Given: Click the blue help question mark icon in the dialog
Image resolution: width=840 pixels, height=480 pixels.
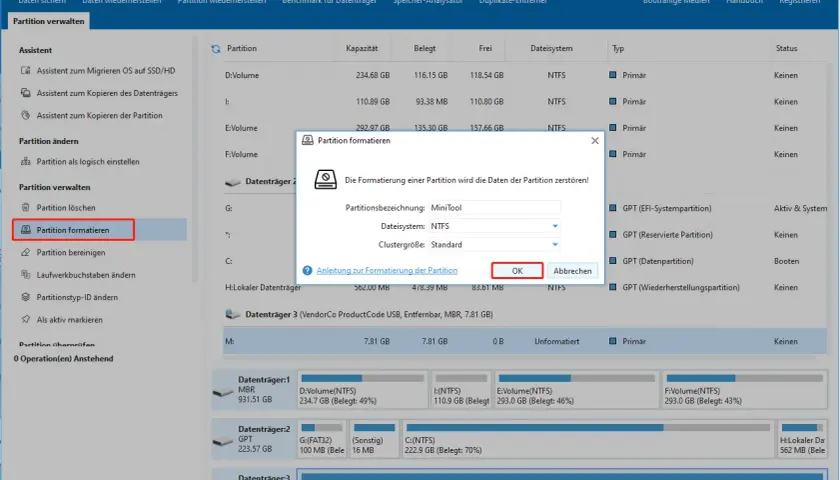Looking at the screenshot, I should [x=307, y=271].
